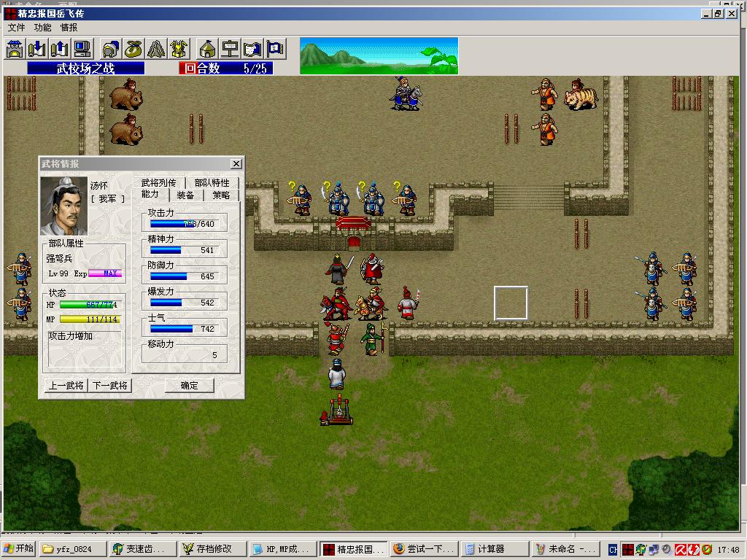Screen dimensions: 747x560
Task: Click the castle gate toolbar icon
Action: coord(15,49)
